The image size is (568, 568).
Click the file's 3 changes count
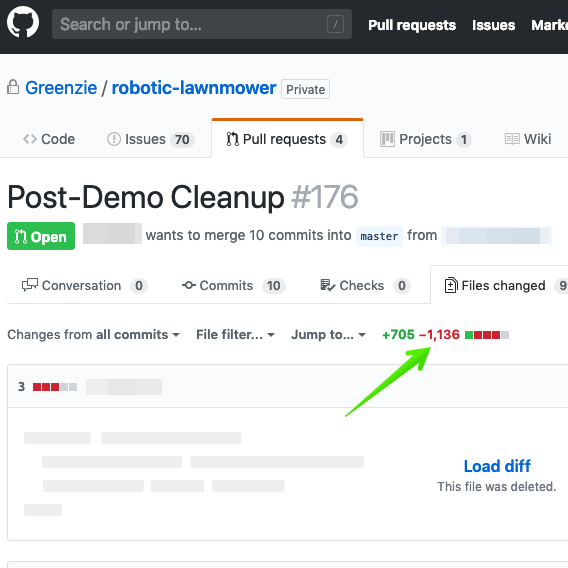tap(21, 387)
